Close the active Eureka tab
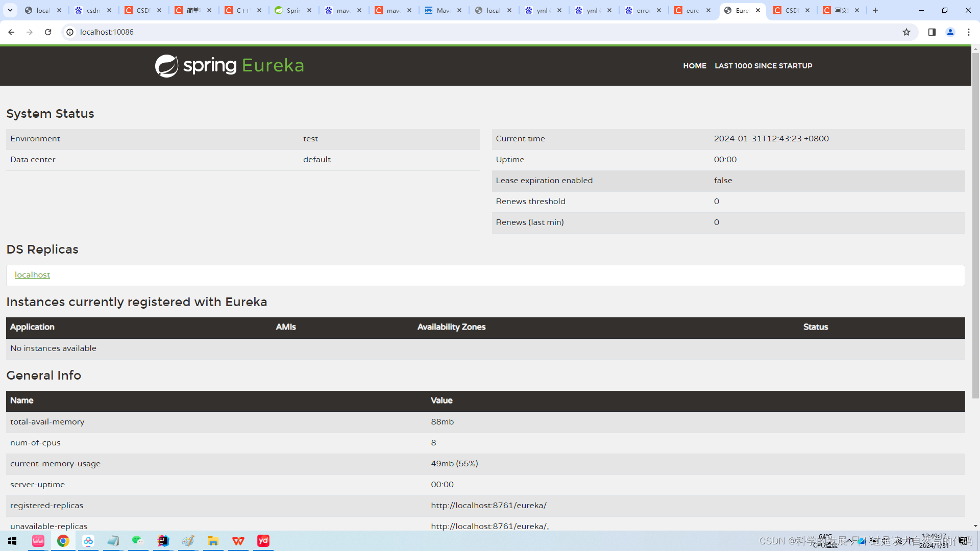The height and width of the screenshot is (551, 980). click(x=758, y=10)
